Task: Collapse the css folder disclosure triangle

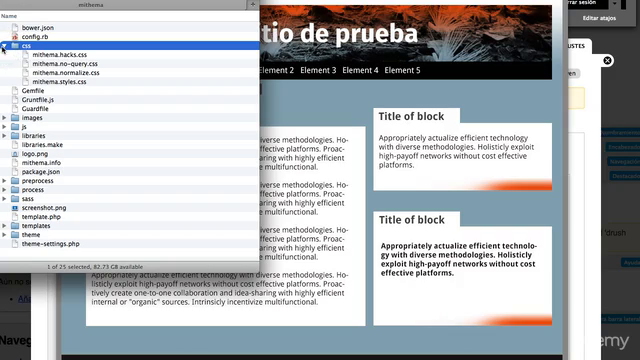Action: [4, 46]
